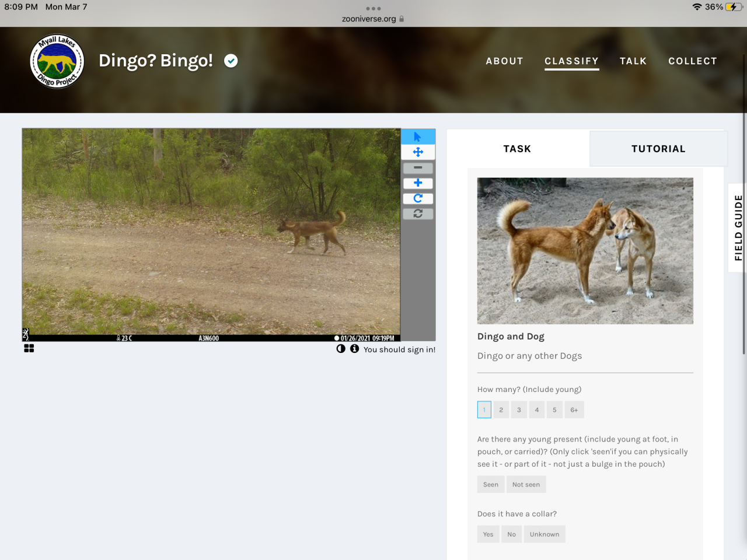
Task: Answer No for collar
Action: click(512, 534)
